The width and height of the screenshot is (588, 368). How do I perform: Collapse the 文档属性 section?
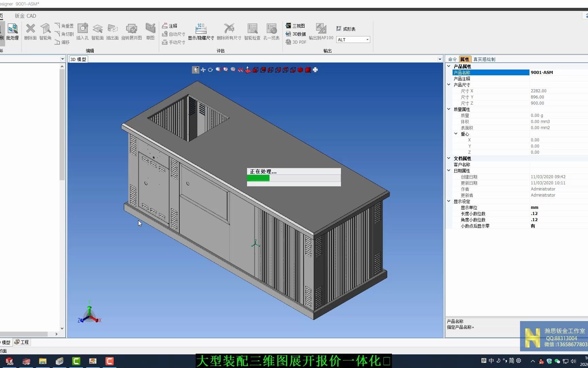449,158
